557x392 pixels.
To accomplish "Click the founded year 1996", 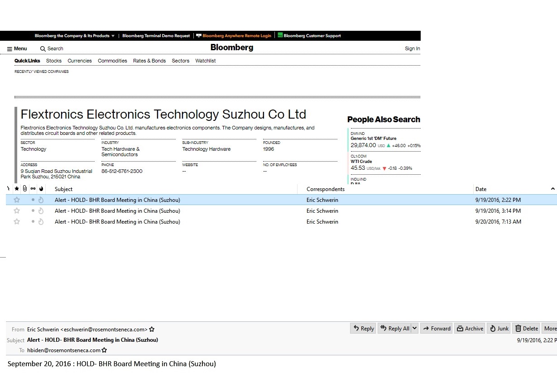I will coord(269,149).
